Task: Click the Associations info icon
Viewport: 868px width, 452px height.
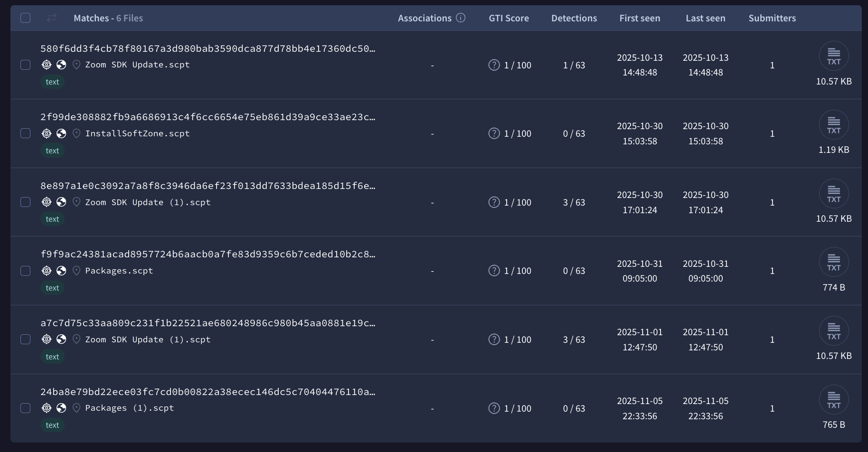Action: [x=461, y=18]
